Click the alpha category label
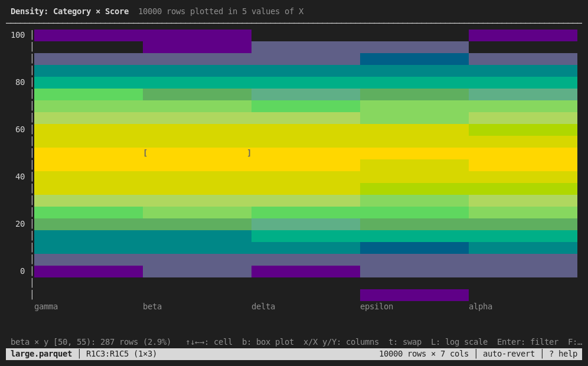588x366 pixels. point(481,307)
